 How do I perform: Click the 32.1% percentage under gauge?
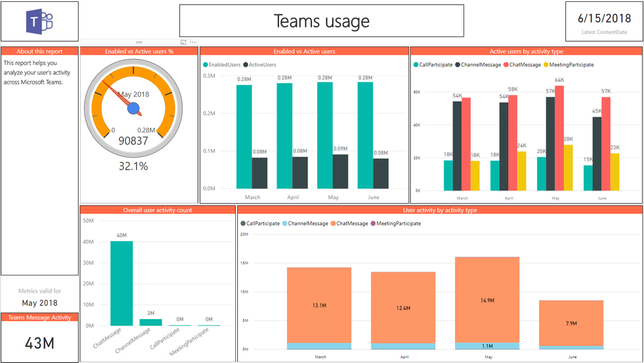point(133,166)
